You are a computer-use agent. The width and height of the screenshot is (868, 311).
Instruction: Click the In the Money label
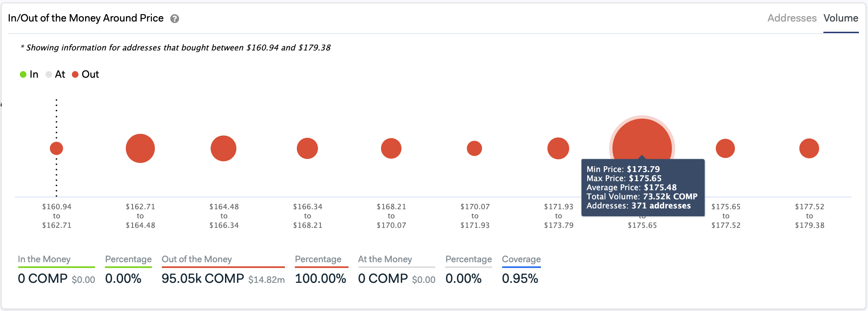[x=44, y=259]
